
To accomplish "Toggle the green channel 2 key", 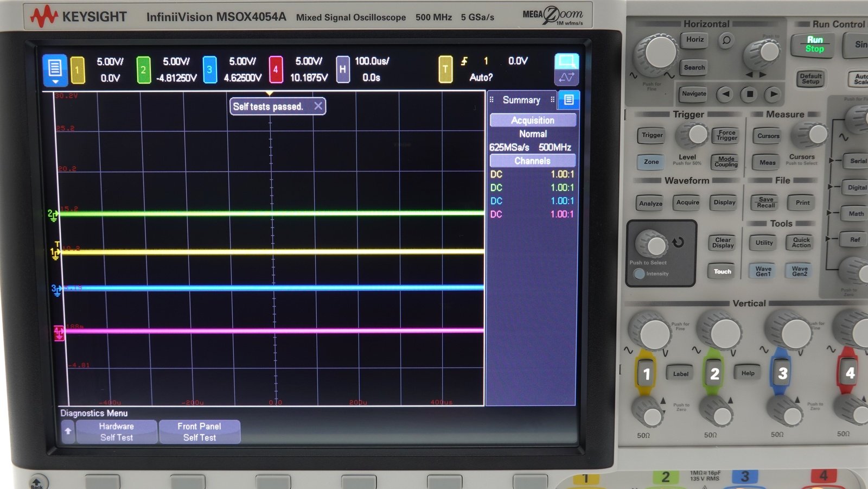I will (714, 373).
